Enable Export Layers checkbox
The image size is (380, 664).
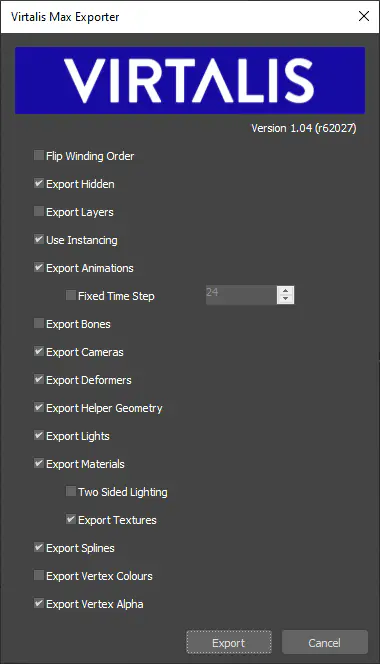click(39, 211)
